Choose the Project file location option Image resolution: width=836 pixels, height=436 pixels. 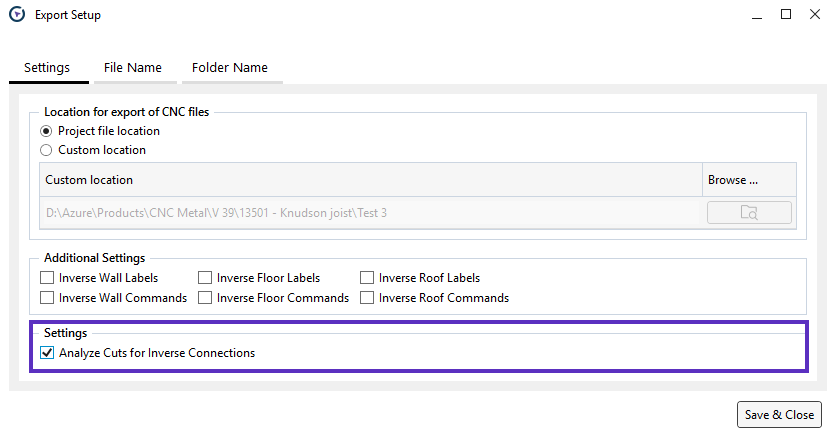click(x=46, y=131)
